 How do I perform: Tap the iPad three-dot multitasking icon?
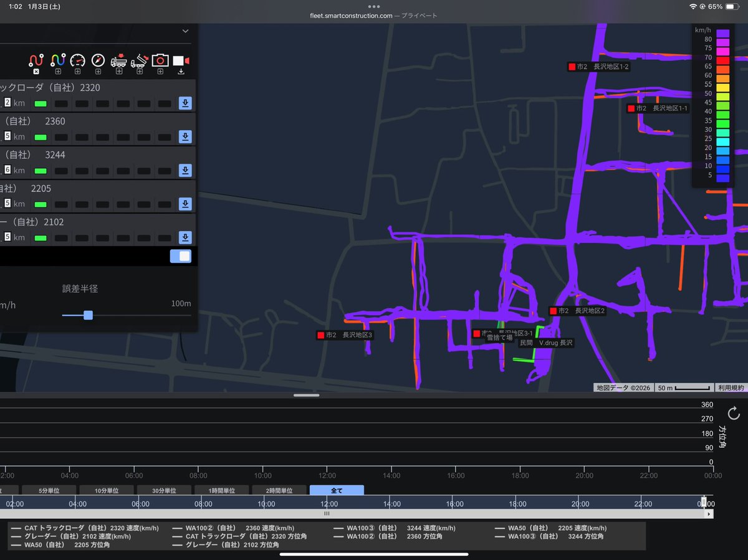click(374, 6)
